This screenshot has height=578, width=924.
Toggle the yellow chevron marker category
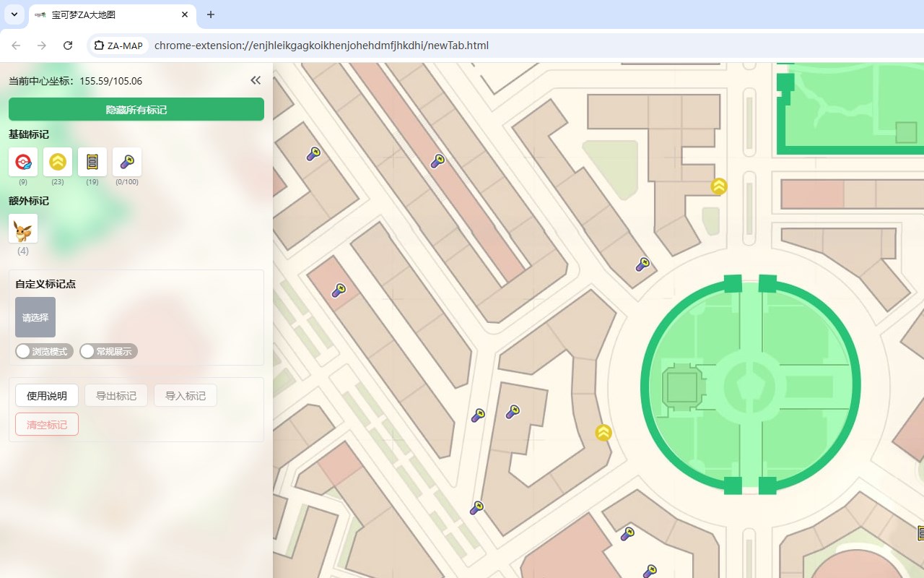(58, 162)
